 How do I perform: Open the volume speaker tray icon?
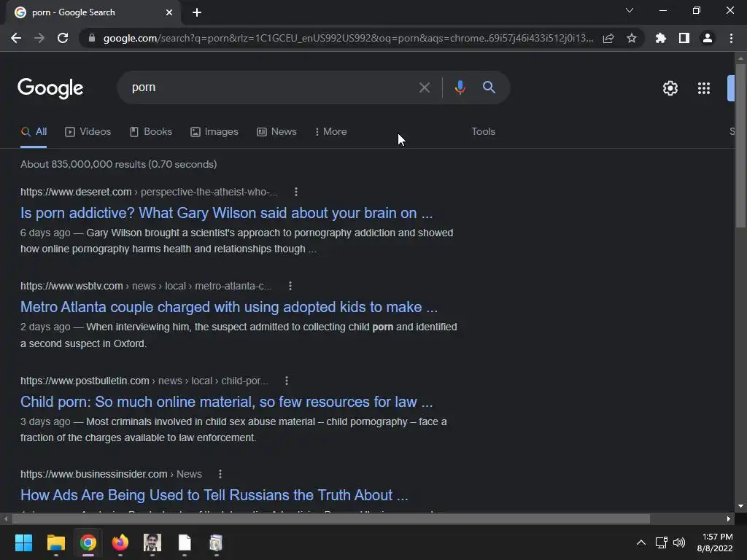679,542
